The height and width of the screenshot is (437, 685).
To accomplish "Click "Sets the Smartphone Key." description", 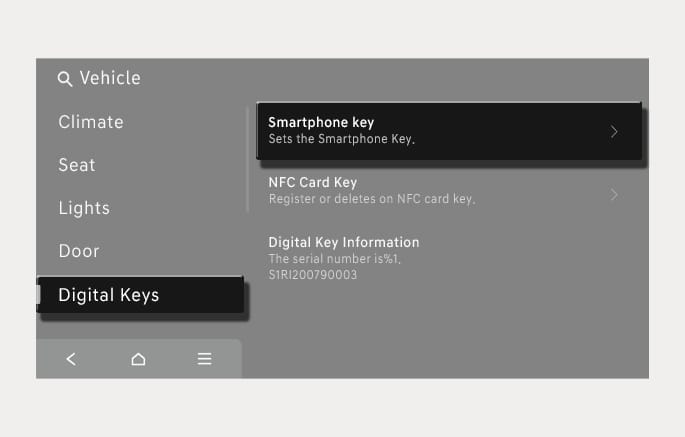I will [342, 139].
